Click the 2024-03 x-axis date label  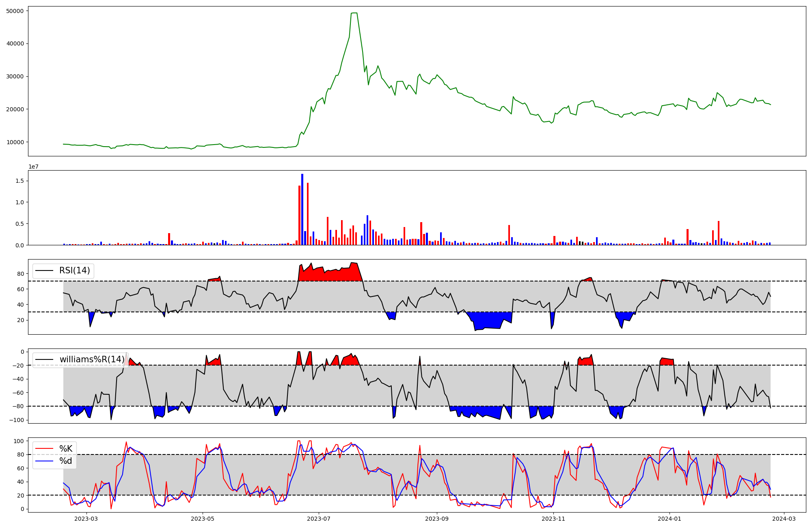(784, 519)
